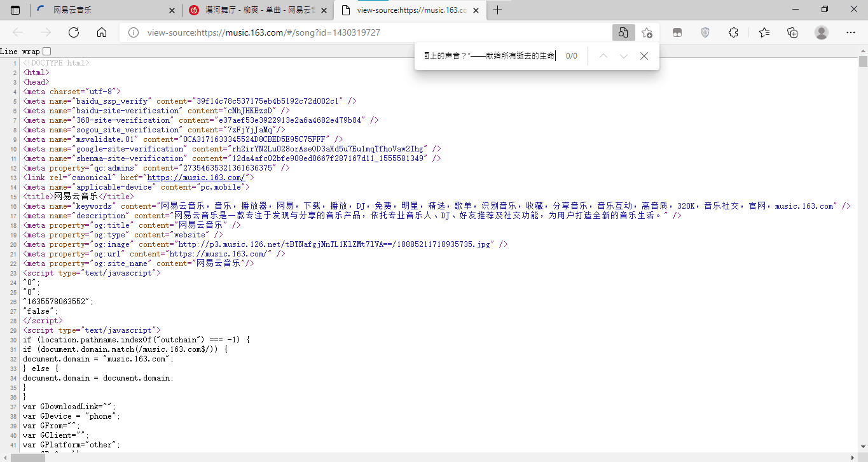Screen dimensions: 868x462
Task: Open the shield extension icon
Action: click(705, 32)
